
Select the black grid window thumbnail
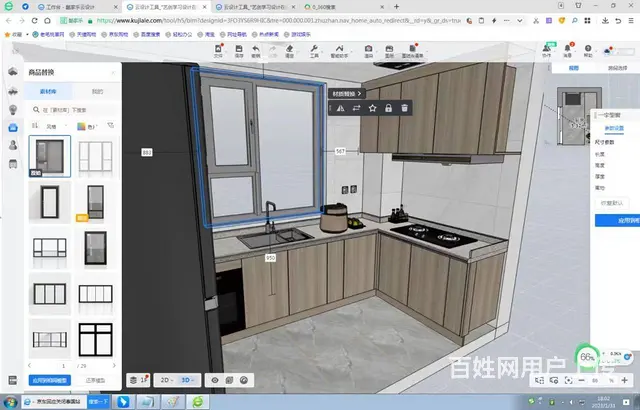[95, 339]
